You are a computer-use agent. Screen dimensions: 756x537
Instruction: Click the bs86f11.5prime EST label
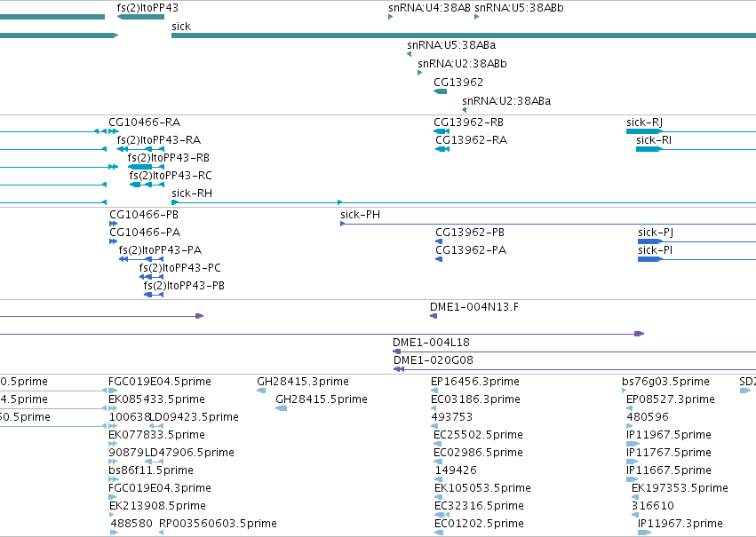(x=151, y=470)
